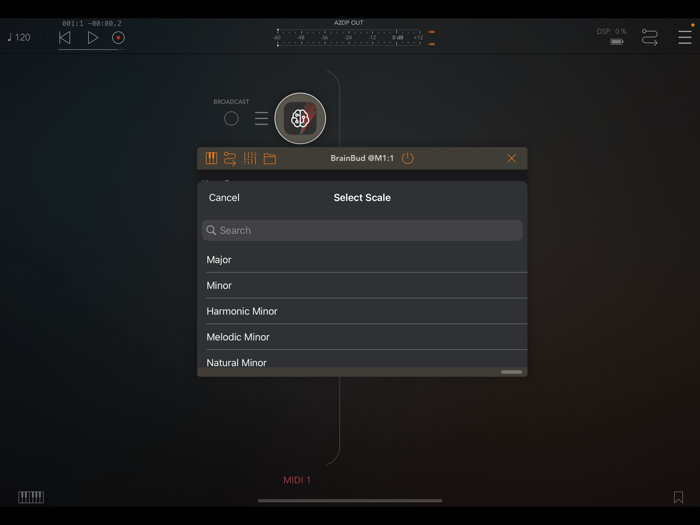Image resolution: width=700 pixels, height=525 pixels.
Task: Toggle the Broadcast circle button
Action: coord(231,119)
